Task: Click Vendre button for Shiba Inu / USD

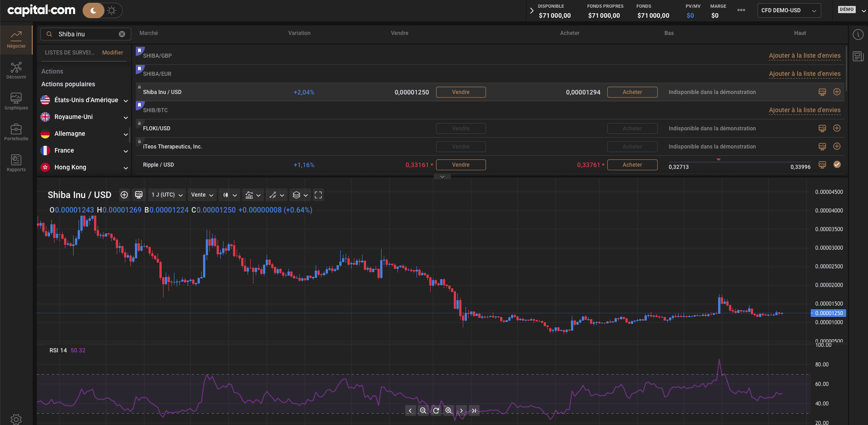Action: click(x=461, y=92)
